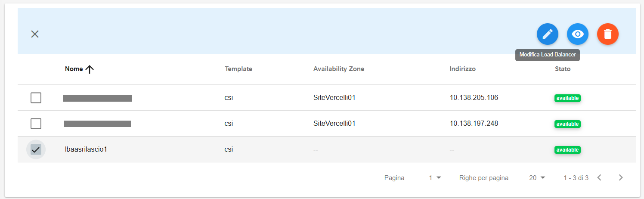Click the pencil Modifica Load Balancer icon
The image size is (644, 199).
(x=547, y=34)
